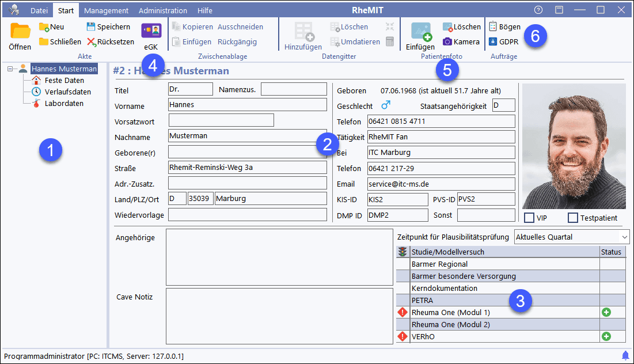Open the Management ribbon tab
Screen dimensions: 634x364
tap(106, 10)
